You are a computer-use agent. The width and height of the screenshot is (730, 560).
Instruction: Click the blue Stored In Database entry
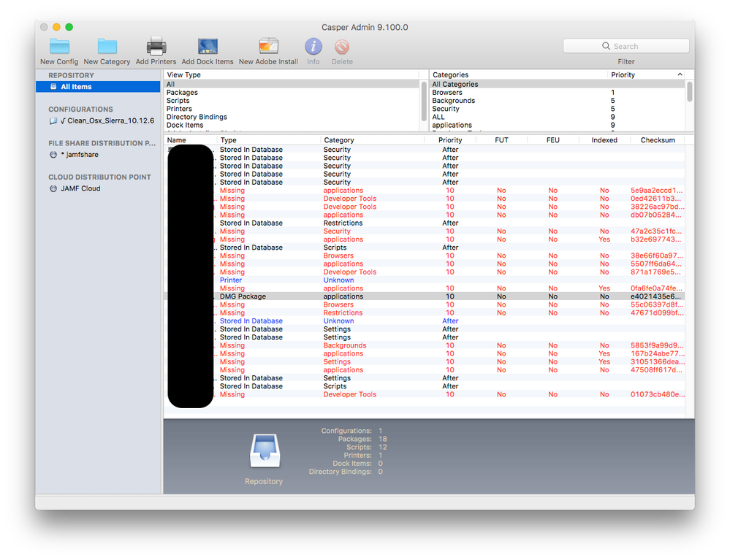(x=251, y=321)
